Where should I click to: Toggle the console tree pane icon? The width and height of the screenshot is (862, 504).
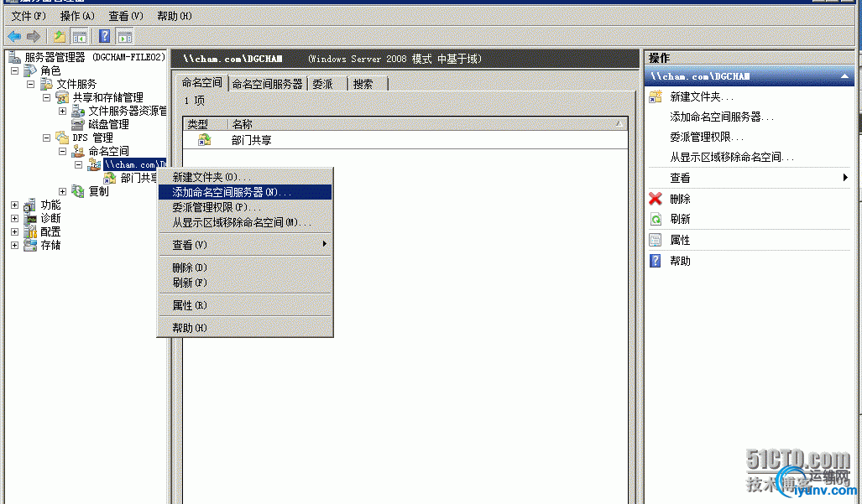[x=80, y=37]
